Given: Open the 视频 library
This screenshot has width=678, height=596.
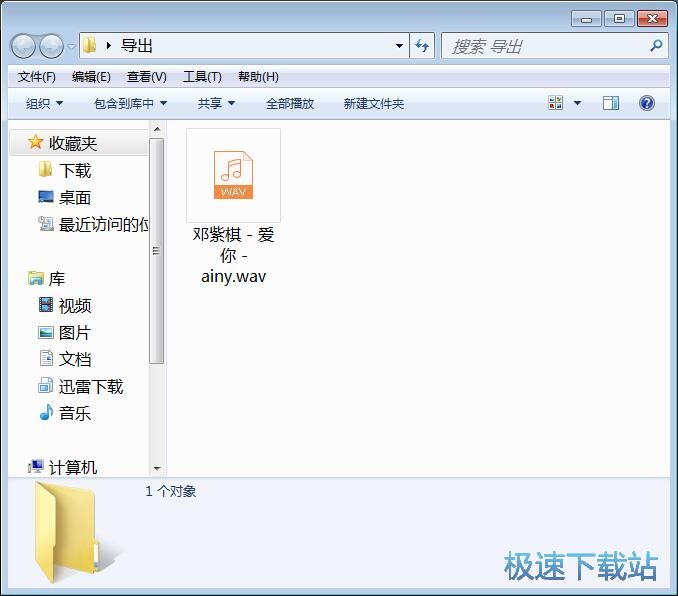Looking at the screenshot, I should [x=75, y=306].
